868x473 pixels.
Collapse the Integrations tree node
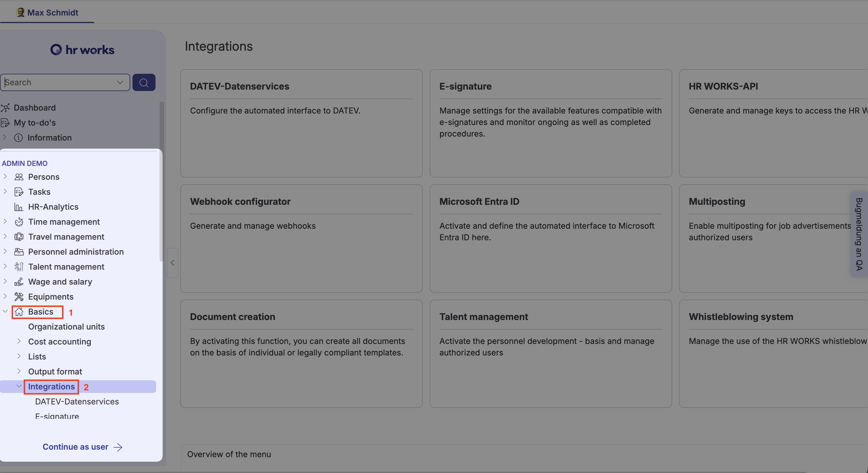point(19,386)
